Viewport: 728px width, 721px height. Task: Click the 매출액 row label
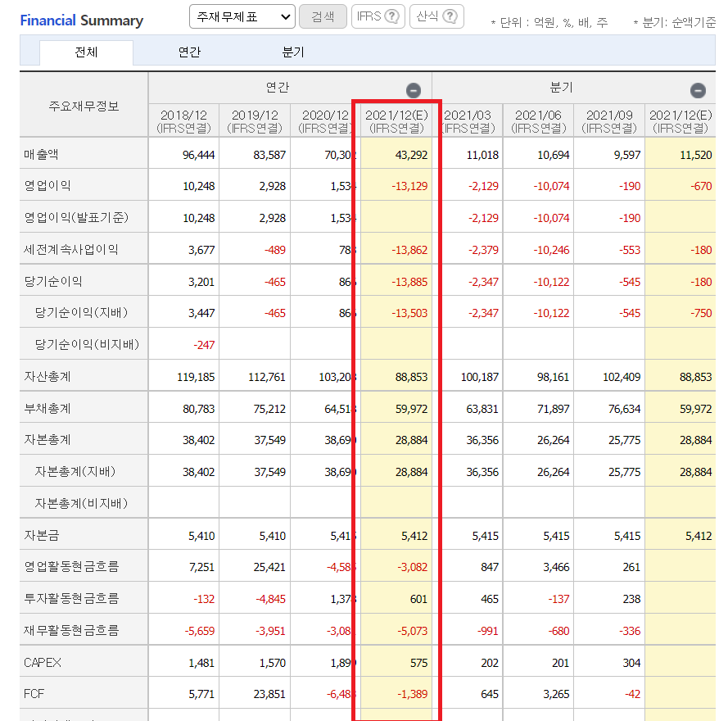coord(41,154)
